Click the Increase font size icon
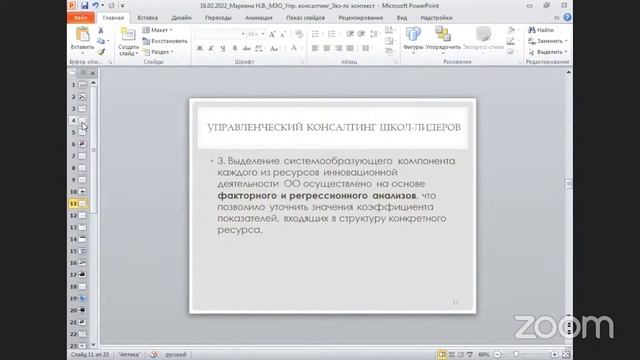 pos(272,34)
